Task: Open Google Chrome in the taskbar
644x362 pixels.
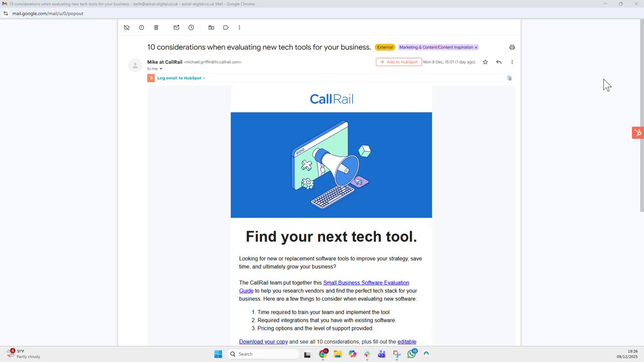Action: (x=323, y=354)
